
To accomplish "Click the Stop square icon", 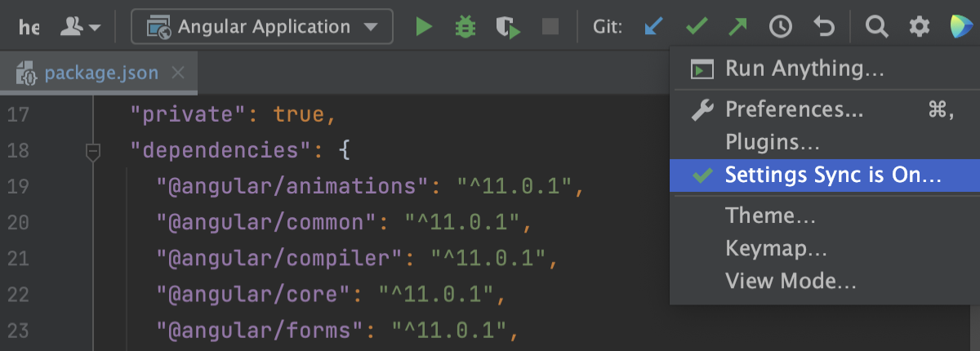I will tap(550, 27).
